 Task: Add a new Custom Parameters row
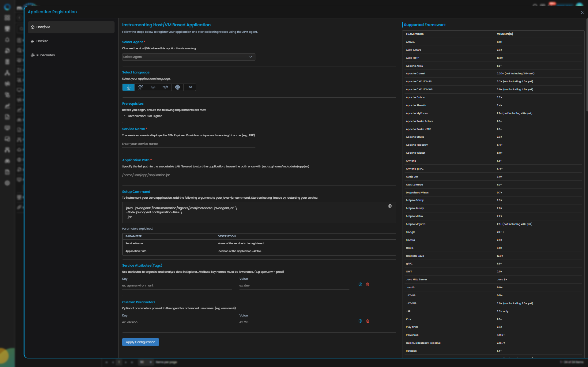(360, 321)
